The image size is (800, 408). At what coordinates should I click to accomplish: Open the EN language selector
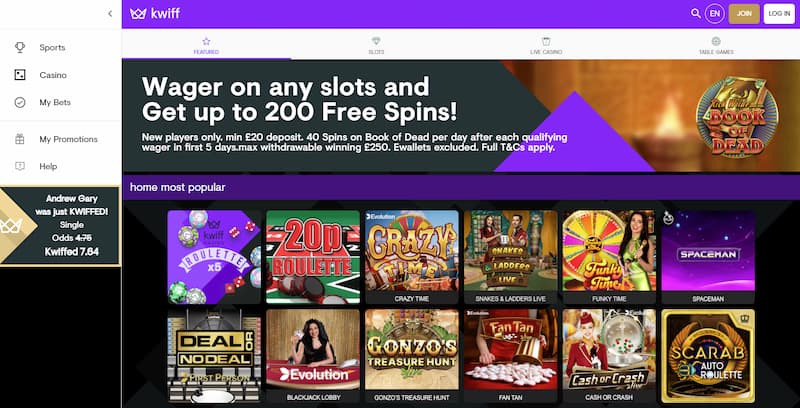[715, 14]
